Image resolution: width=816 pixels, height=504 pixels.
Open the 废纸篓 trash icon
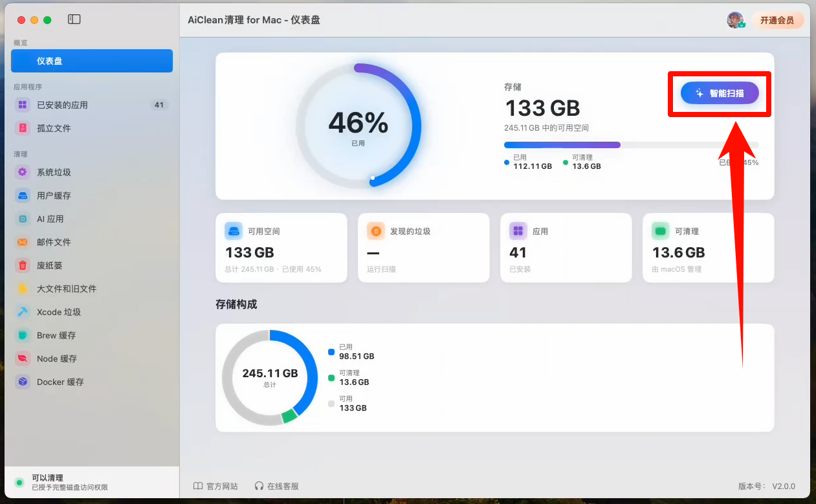pyautogui.click(x=23, y=265)
